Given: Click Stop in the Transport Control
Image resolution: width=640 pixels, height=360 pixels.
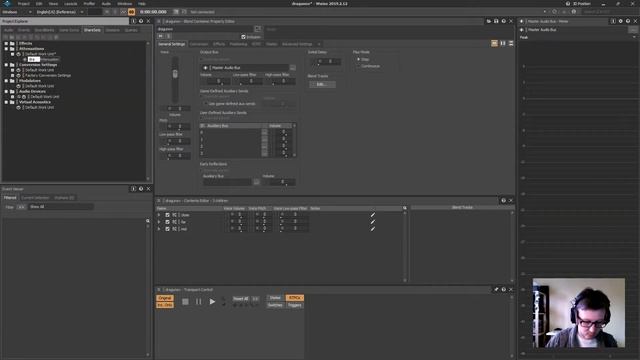Looking at the screenshot, I should (x=185, y=302).
